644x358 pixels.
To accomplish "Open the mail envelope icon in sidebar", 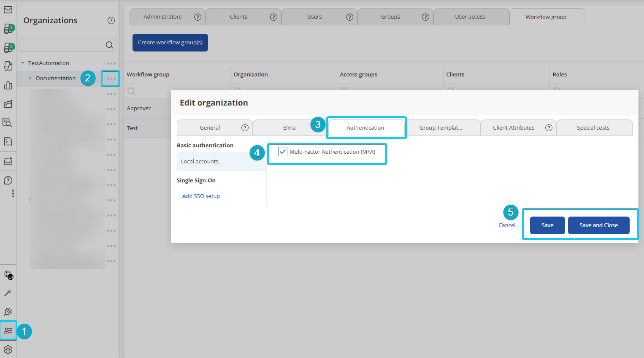I will [x=8, y=9].
